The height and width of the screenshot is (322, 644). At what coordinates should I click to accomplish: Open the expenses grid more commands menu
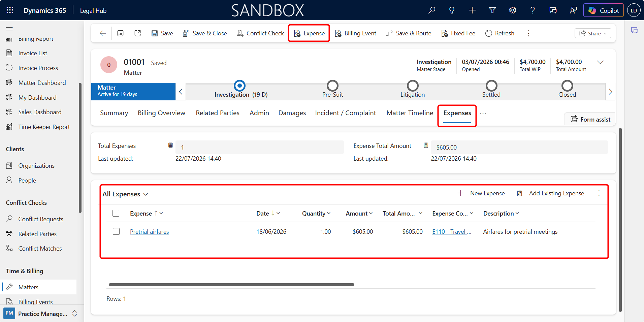[599, 193]
